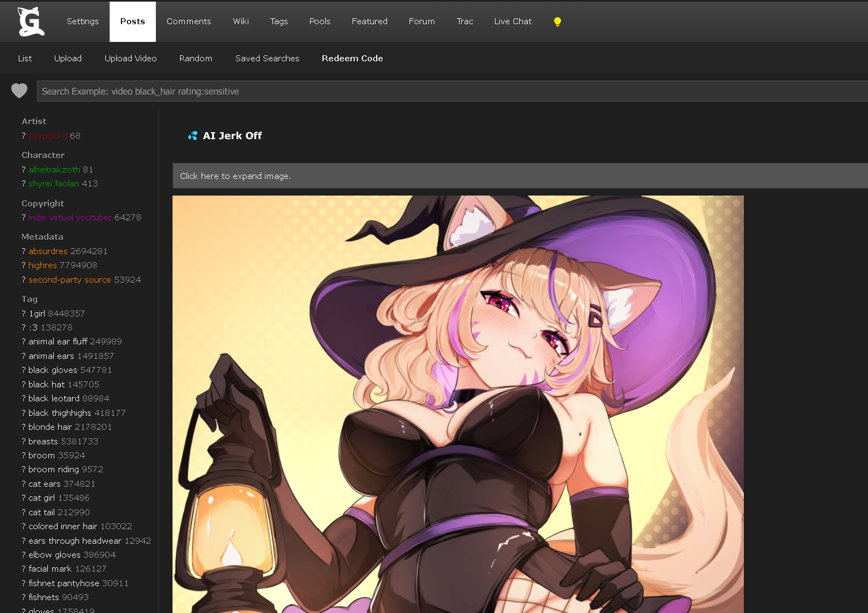This screenshot has height=613, width=868.
Task: Select the absurdres metadata tag
Action: pos(48,251)
